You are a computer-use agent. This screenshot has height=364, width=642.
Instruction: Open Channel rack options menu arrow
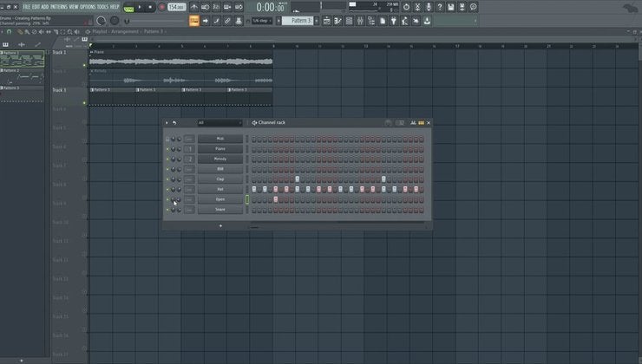167,123
